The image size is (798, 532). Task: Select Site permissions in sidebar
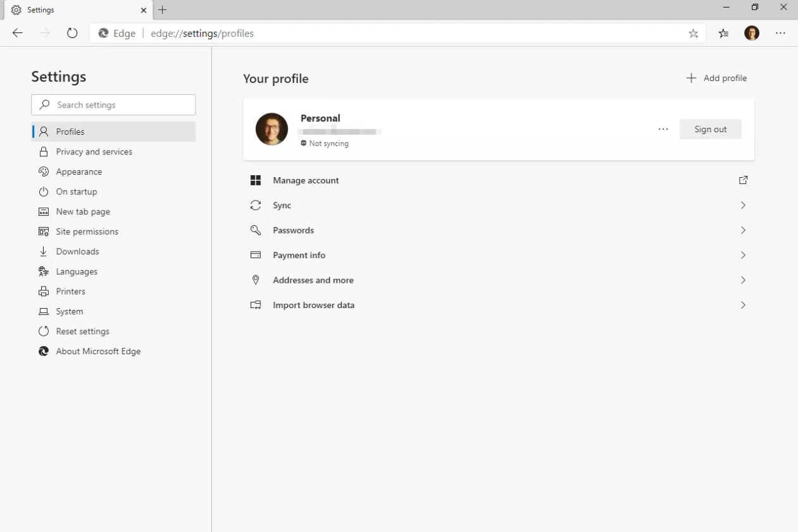[x=87, y=232]
